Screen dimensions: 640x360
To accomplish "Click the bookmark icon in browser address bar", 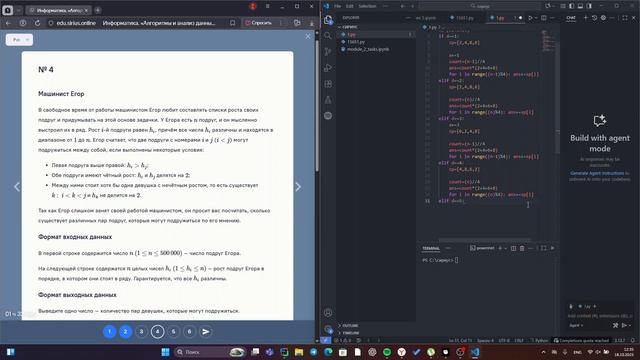I will (232, 23).
